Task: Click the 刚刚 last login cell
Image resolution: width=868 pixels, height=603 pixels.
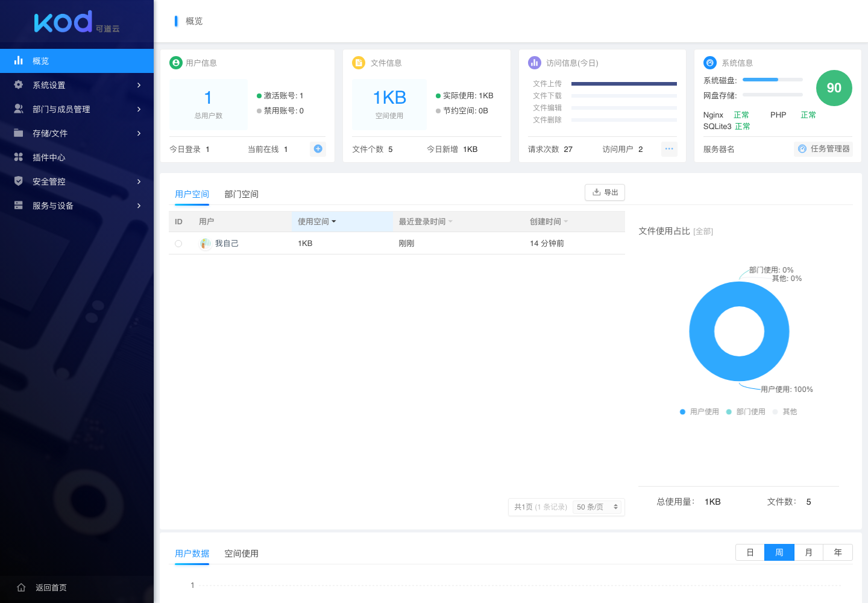Action: [x=406, y=244]
